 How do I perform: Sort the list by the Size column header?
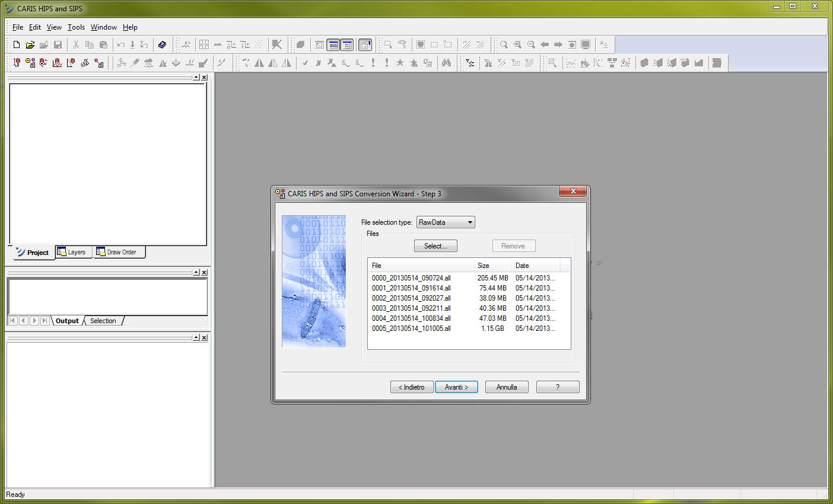(x=493, y=266)
